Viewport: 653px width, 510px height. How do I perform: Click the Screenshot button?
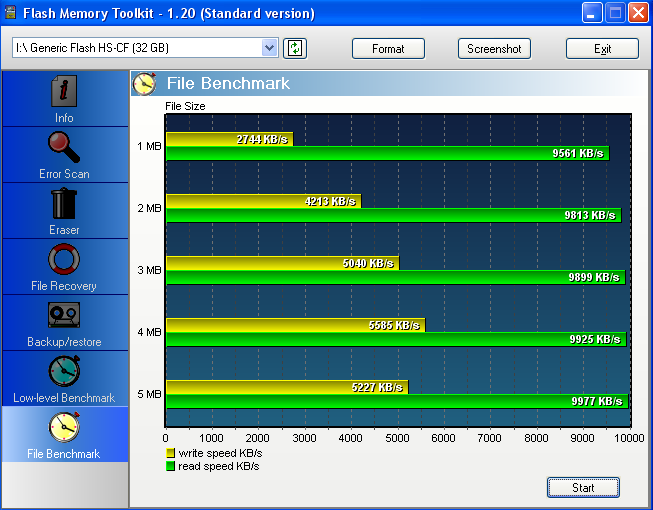[x=494, y=49]
